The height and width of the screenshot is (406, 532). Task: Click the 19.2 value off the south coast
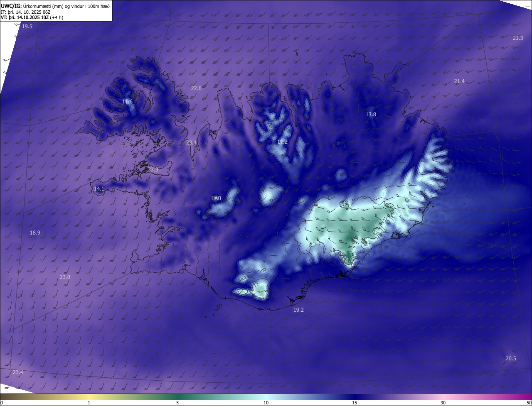(x=298, y=310)
